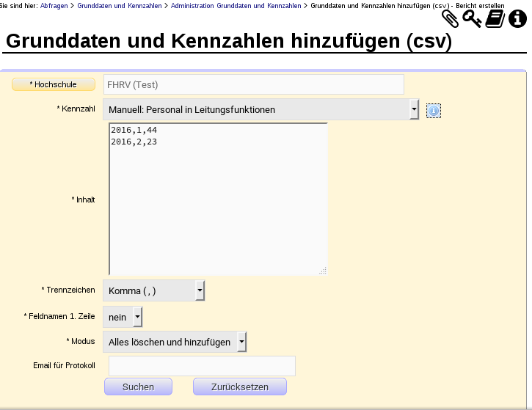The image size is (532, 410).
Task: Click the black info circle icon
Action: point(518,19)
